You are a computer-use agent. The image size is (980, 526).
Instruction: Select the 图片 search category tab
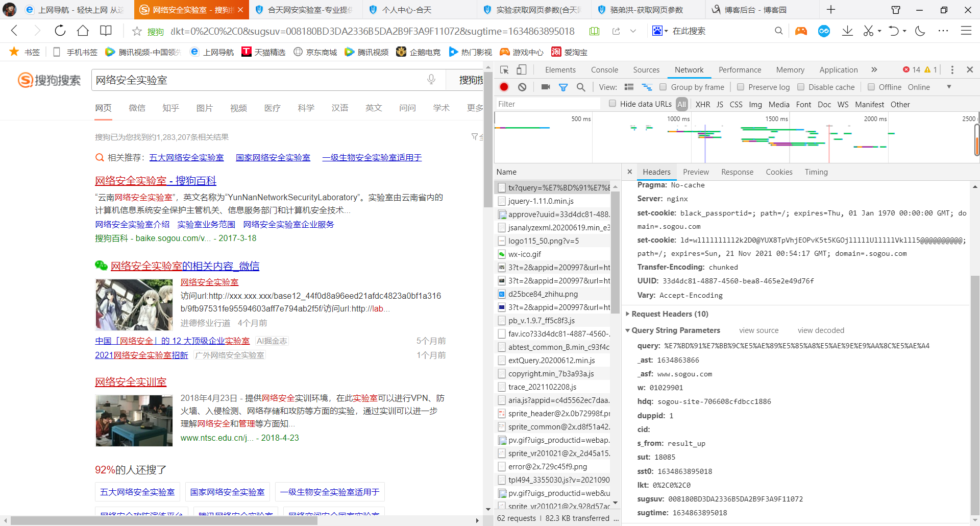205,108
